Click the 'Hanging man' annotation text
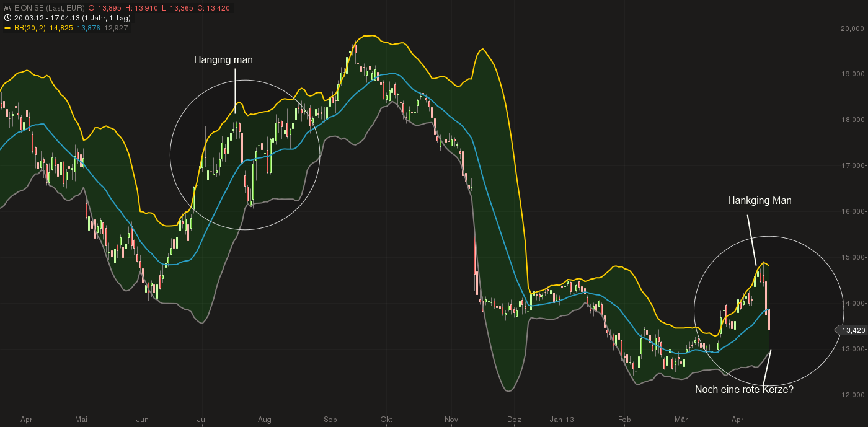Screen dimensions: 868x427 point(223,60)
